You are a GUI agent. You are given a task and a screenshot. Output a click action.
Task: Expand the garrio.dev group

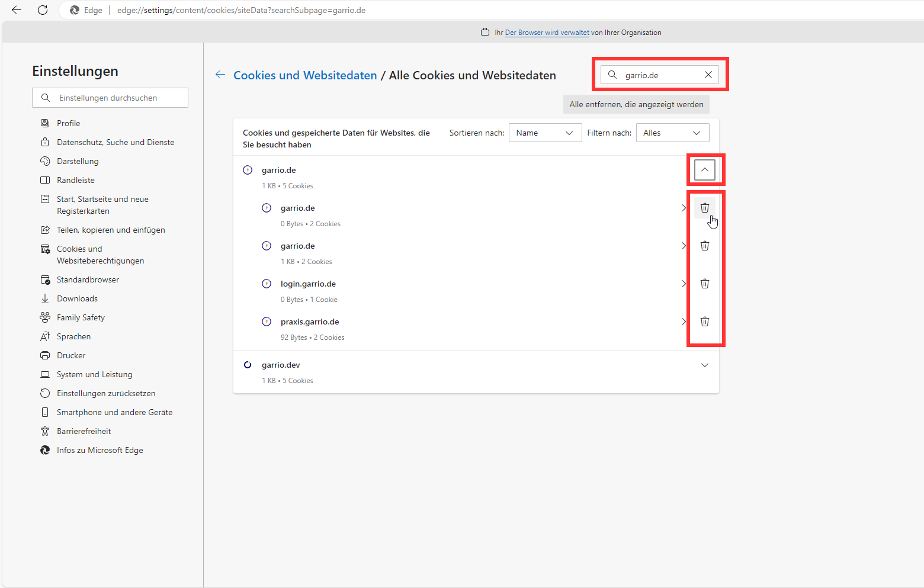coord(705,365)
